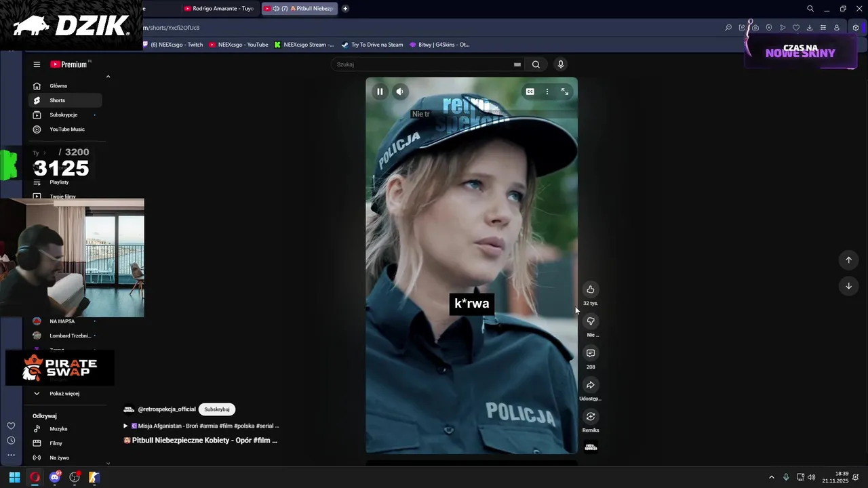Screen dimensions: 868x488
Task: Open downloads in browser toolbar
Action: (x=810, y=28)
